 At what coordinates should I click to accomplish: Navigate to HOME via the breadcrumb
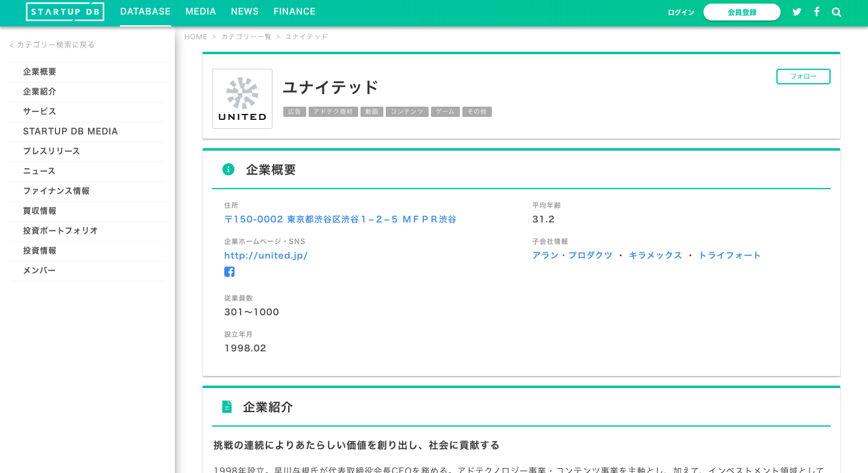pos(196,37)
